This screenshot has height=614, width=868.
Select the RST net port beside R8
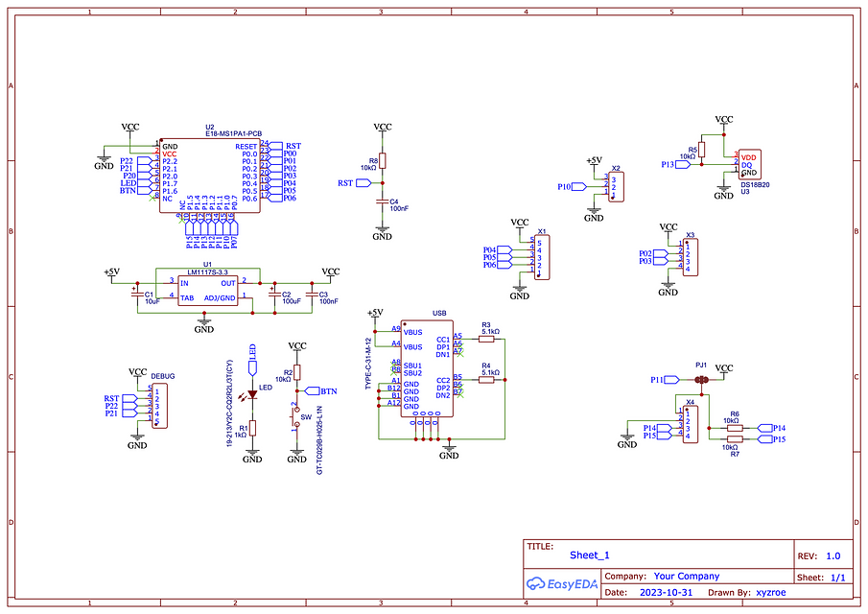click(x=364, y=182)
